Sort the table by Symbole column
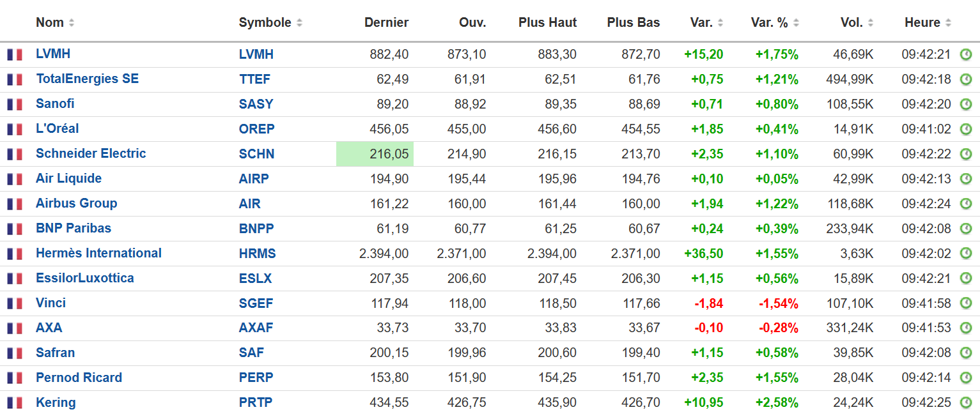The height and width of the screenshot is (412, 980). coord(299,23)
